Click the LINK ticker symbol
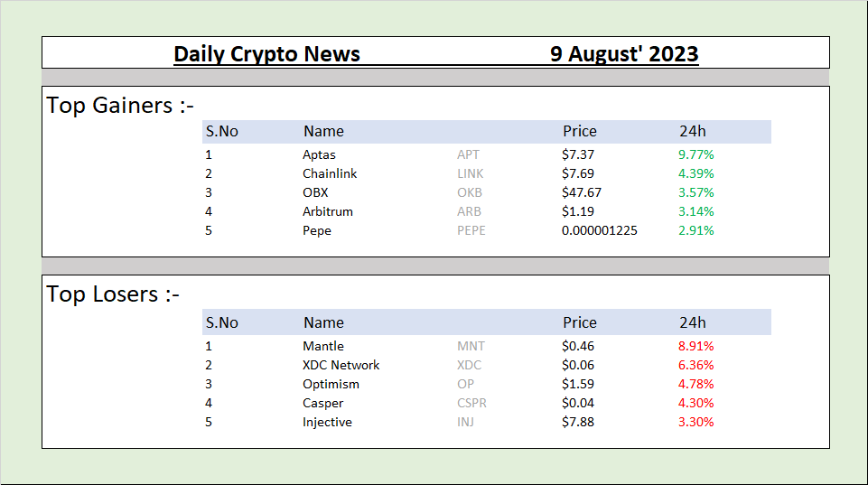Screen dimensions: 868x485 coord(470,173)
